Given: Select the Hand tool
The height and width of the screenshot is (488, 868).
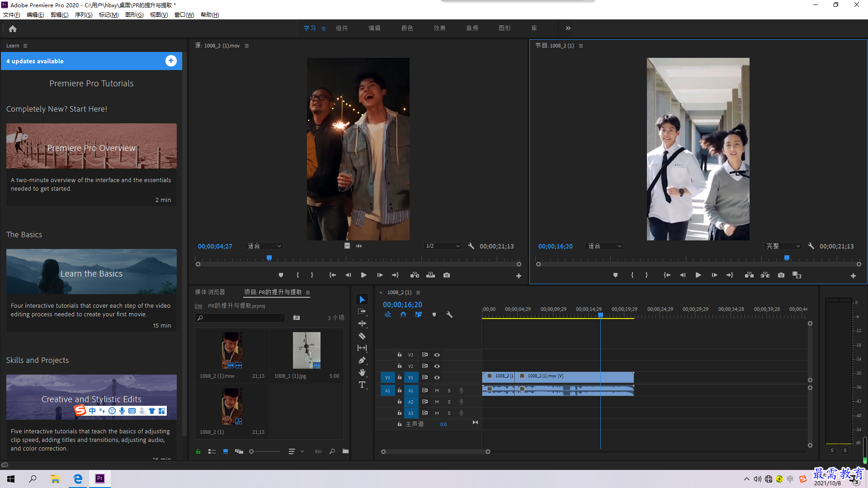Looking at the screenshot, I should coord(362,372).
